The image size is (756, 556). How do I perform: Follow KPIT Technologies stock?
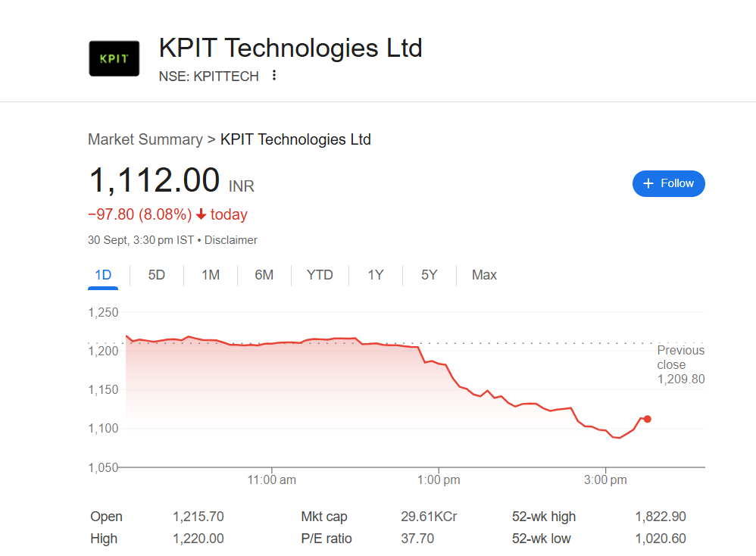click(x=668, y=183)
